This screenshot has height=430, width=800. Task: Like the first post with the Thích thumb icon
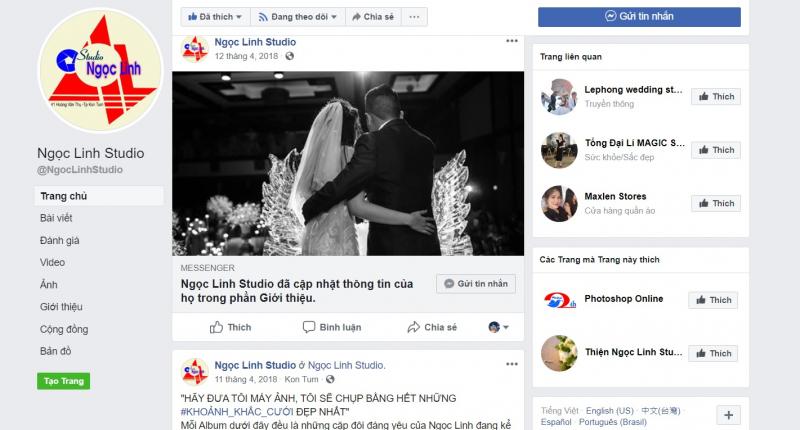(x=216, y=327)
